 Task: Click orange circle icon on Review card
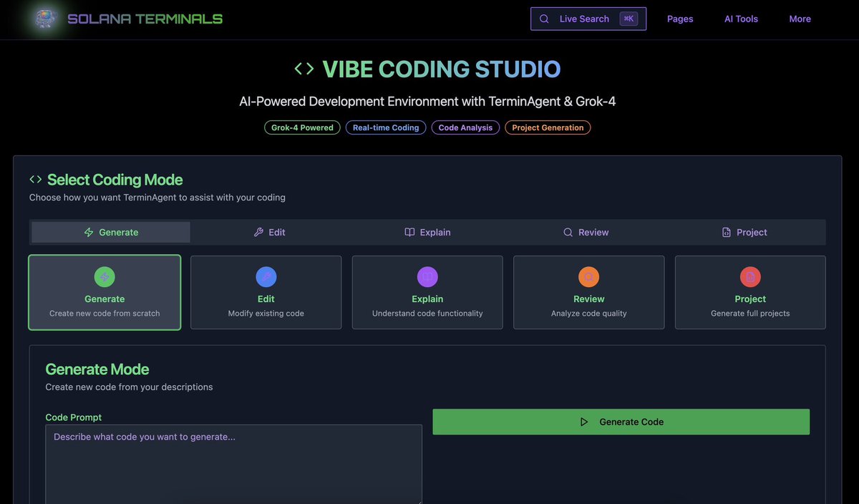pyautogui.click(x=589, y=277)
